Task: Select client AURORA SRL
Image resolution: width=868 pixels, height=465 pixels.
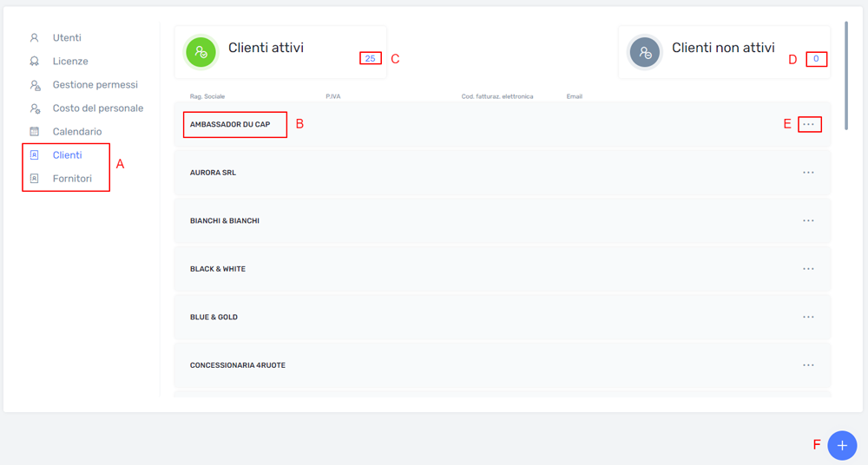Action: [x=214, y=173]
